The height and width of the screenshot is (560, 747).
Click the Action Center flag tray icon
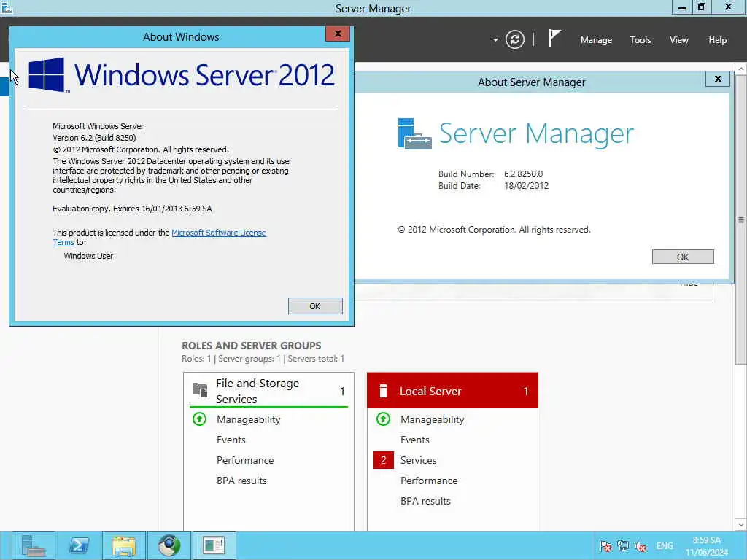pos(605,546)
